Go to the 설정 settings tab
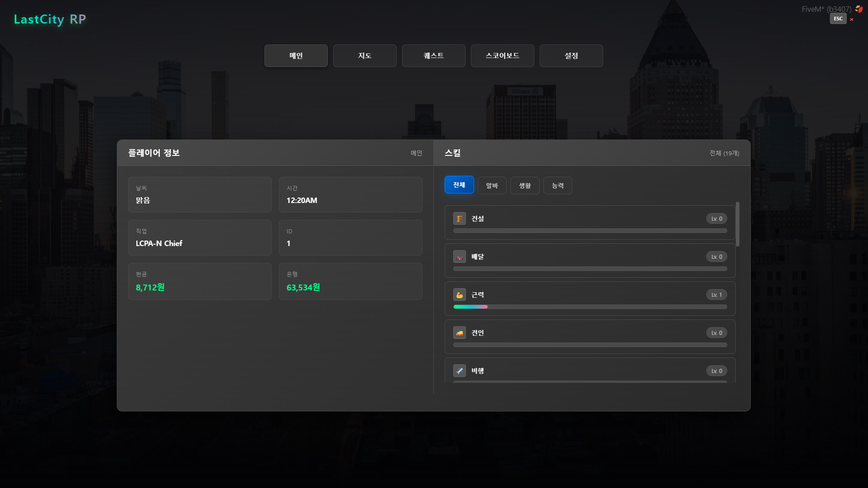This screenshot has width=868, height=488. coord(571,56)
